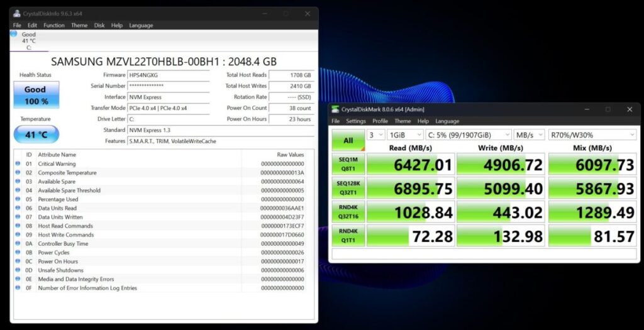Image resolution: width=644 pixels, height=330 pixels.
Task: Open the mix ratio dropdown R70%/W30%
Action: coord(592,135)
